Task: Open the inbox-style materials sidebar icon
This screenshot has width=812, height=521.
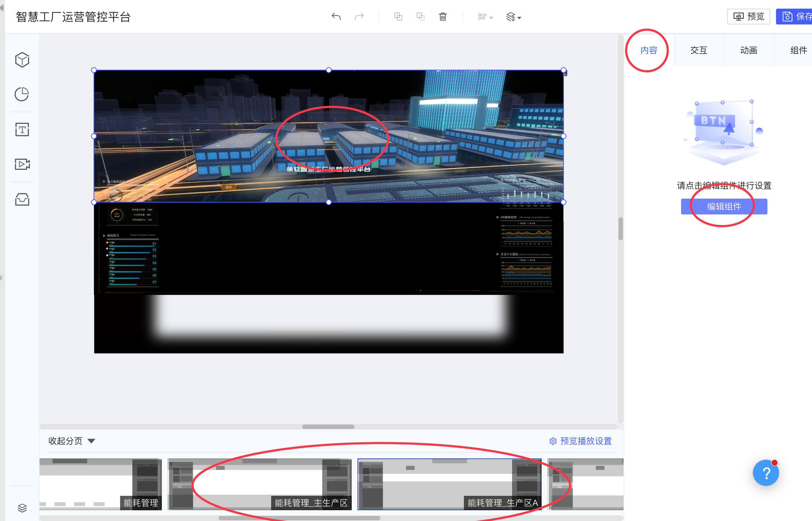Action: click(x=22, y=199)
